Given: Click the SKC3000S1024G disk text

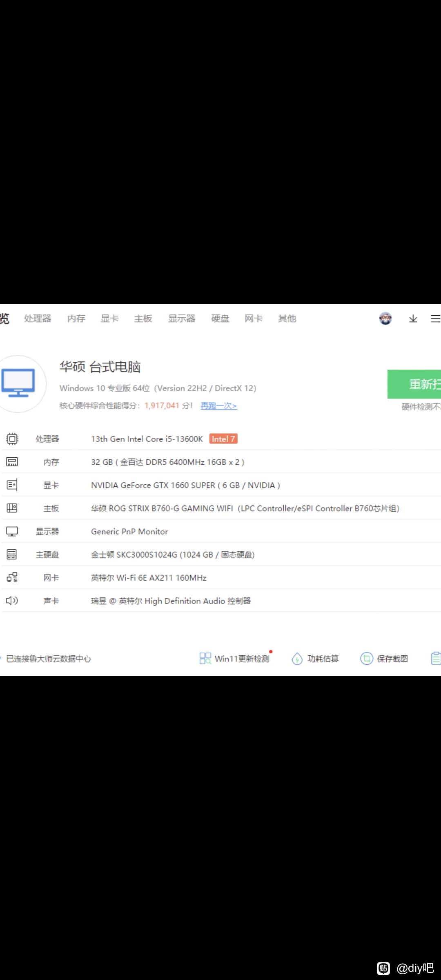Looking at the screenshot, I should pyautogui.click(x=173, y=555).
